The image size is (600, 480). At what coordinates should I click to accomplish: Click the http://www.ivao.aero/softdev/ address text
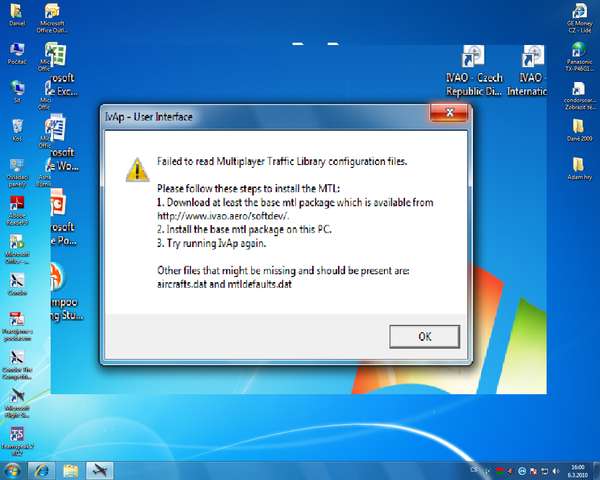click(x=223, y=216)
